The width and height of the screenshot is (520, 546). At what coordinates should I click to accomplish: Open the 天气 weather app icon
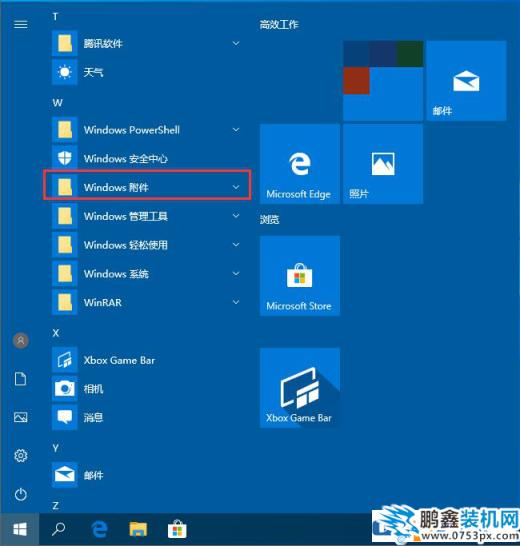(64, 72)
